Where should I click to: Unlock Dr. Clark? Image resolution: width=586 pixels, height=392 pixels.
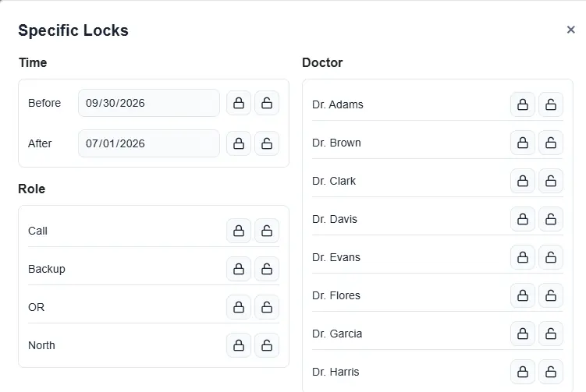click(551, 181)
